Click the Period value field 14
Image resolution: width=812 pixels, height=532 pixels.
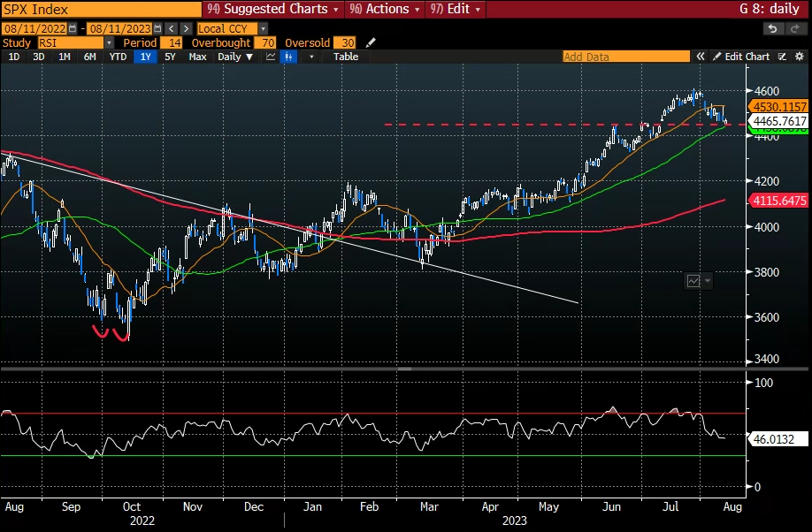point(171,43)
